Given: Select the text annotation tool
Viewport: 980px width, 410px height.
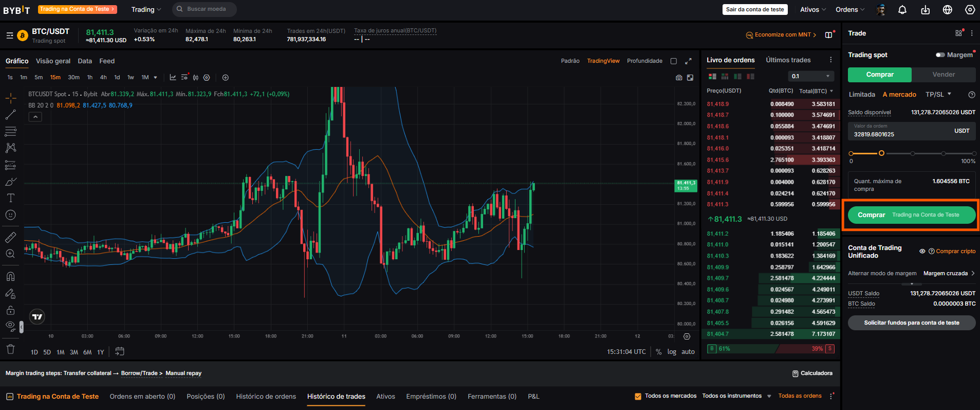Looking at the screenshot, I should [x=10, y=198].
